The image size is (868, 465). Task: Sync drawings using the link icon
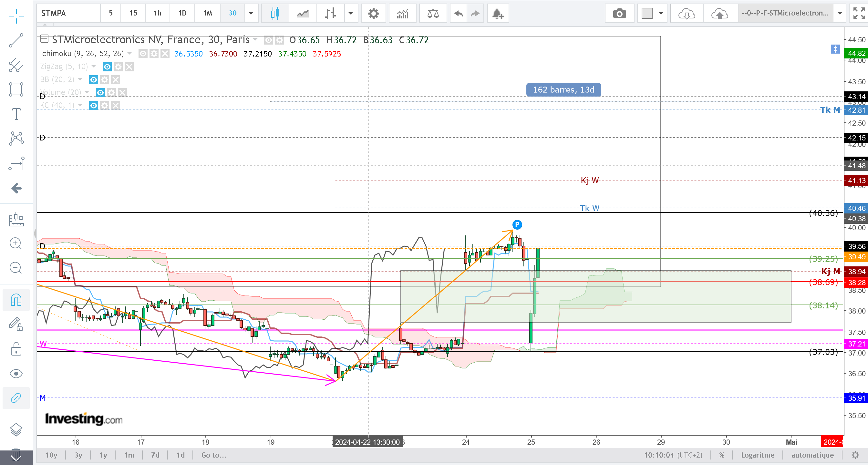pos(16,398)
